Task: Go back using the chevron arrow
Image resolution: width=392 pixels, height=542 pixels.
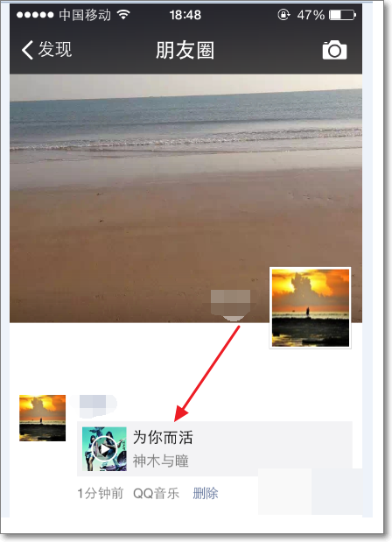Action: point(27,50)
